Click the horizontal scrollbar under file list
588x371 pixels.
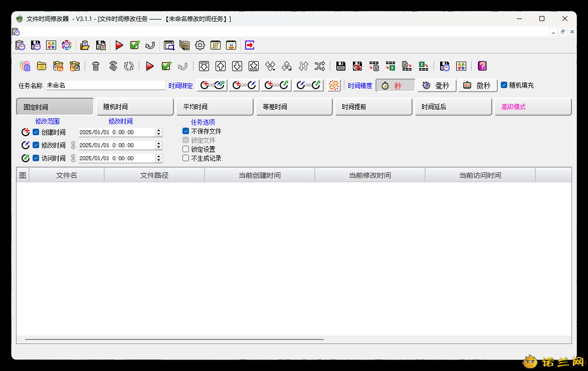[x=174, y=339]
